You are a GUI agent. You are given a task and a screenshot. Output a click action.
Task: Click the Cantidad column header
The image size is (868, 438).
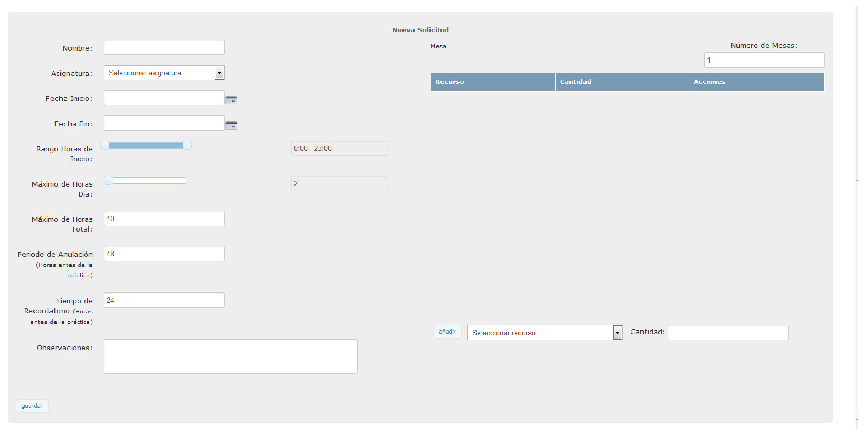pyautogui.click(x=622, y=82)
